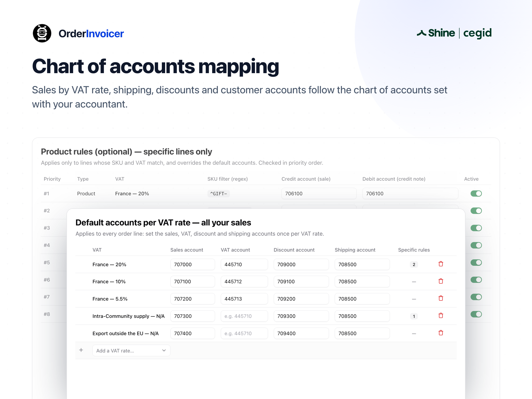The image size is (532, 399).
Task: Delete the France — 20% VAT row
Action: click(441, 264)
